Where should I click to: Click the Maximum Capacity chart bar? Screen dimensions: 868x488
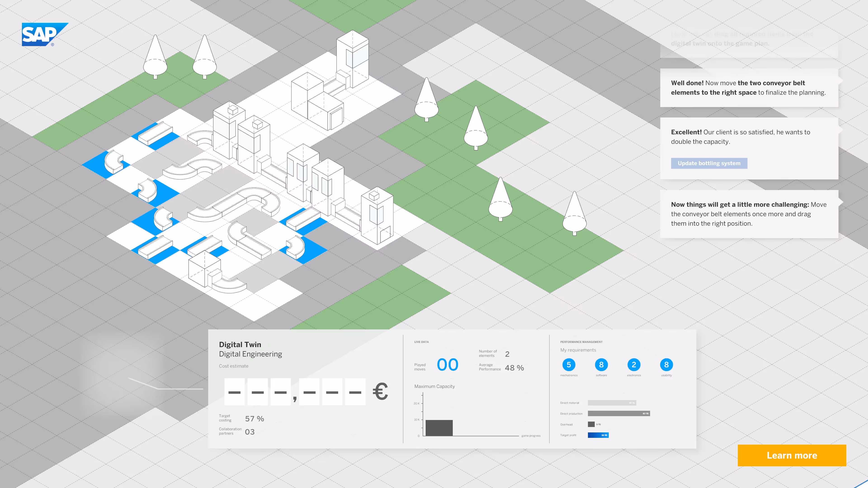tap(439, 428)
